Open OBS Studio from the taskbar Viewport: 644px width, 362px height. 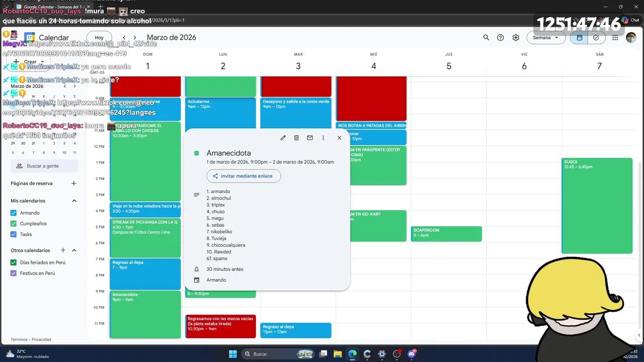(x=396, y=354)
